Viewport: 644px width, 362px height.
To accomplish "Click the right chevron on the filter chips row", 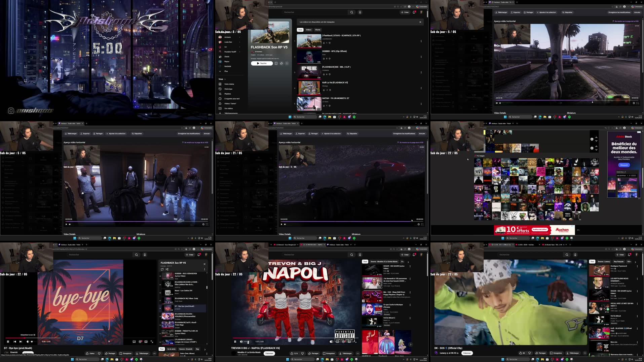I will pos(408,262).
